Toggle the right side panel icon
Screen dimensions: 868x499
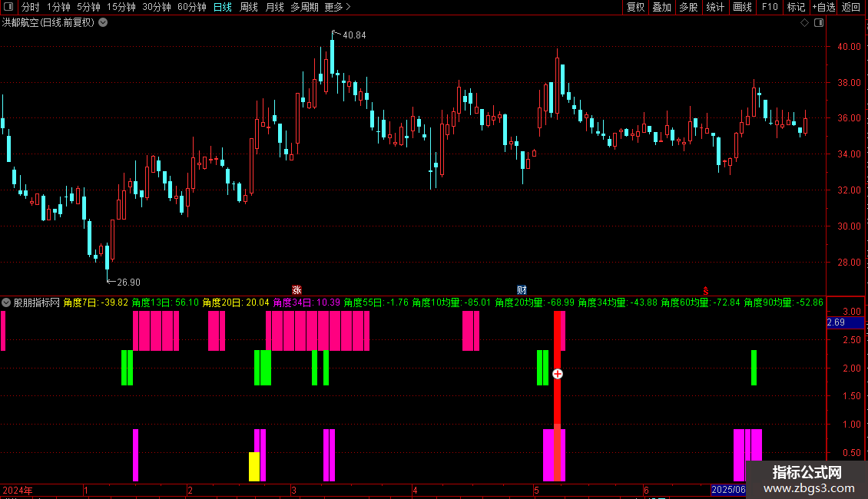point(819,23)
